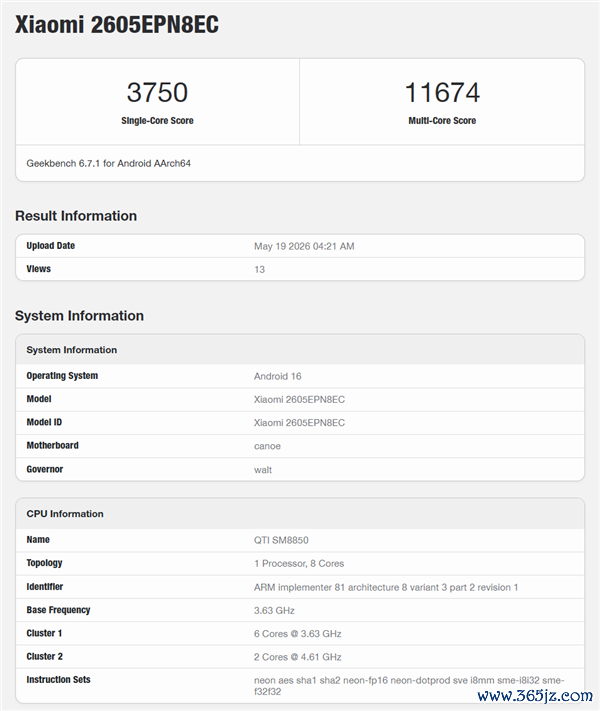The height and width of the screenshot is (711, 600).
Task: Click the large System Information section heading
Action: (x=79, y=316)
